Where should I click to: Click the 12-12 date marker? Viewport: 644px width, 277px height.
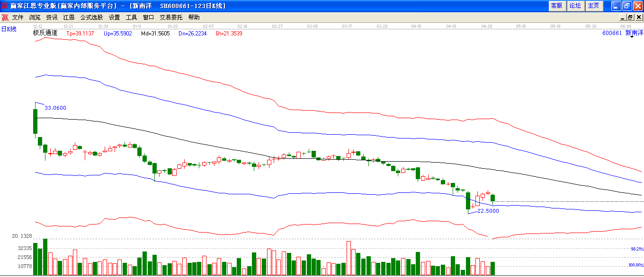coord(38,26)
